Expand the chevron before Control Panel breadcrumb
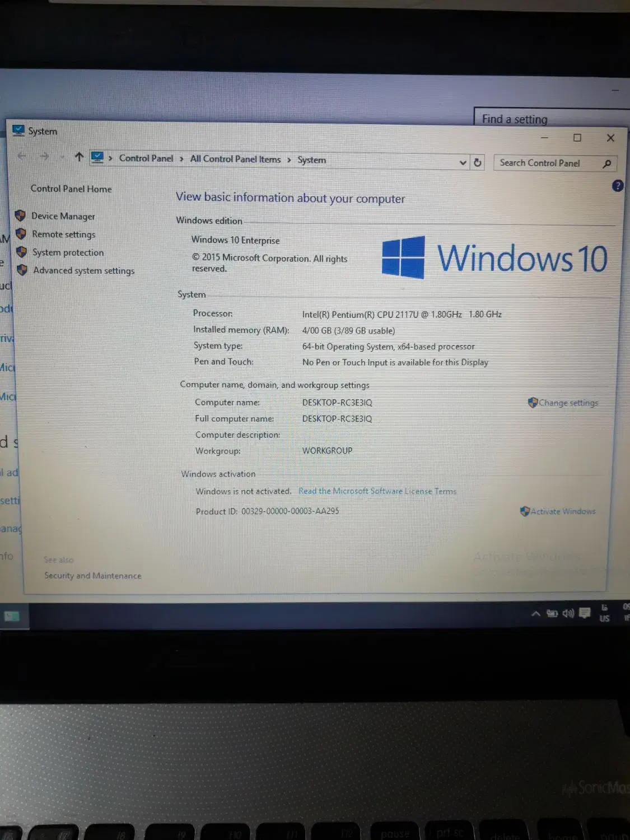 pyautogui.click(x=110, y=158)
